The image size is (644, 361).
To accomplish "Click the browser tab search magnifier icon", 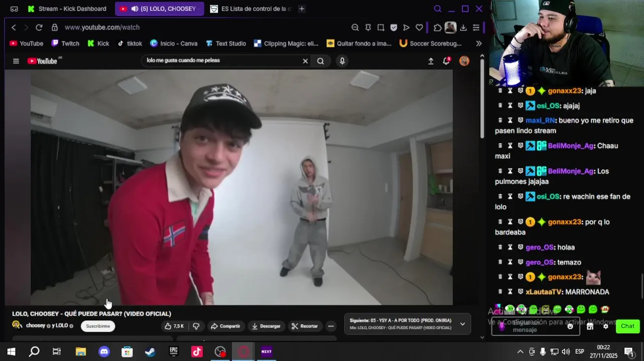I will (x=437, y=9).
